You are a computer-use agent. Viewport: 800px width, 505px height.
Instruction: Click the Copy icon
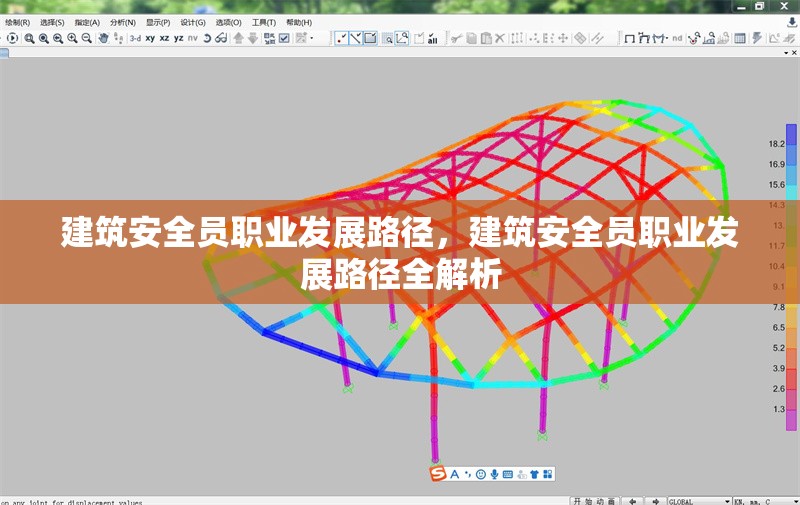(471, 38)
